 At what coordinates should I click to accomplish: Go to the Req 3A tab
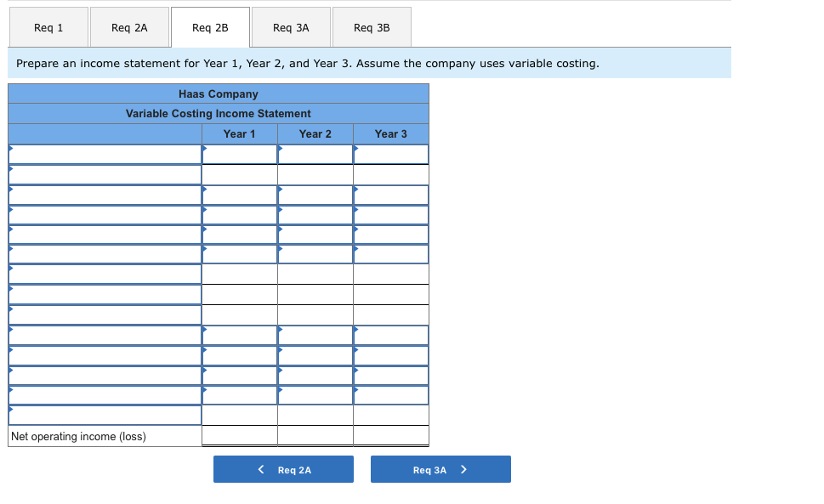291,27
